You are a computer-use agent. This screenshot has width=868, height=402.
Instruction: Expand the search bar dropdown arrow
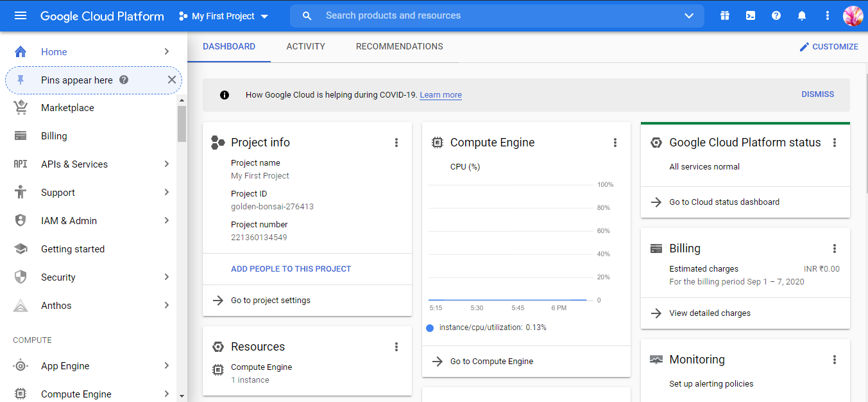click(689, 15)
